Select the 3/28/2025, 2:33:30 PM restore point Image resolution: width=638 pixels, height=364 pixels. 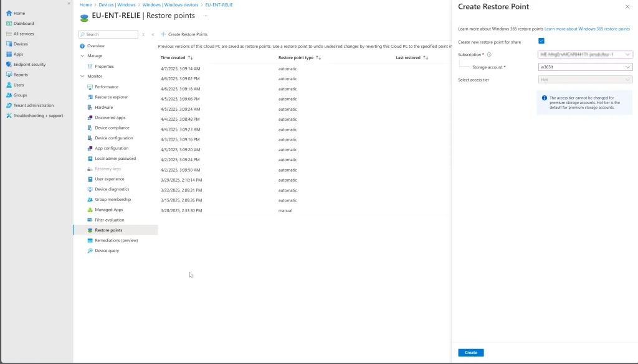[x=181, y=210]
